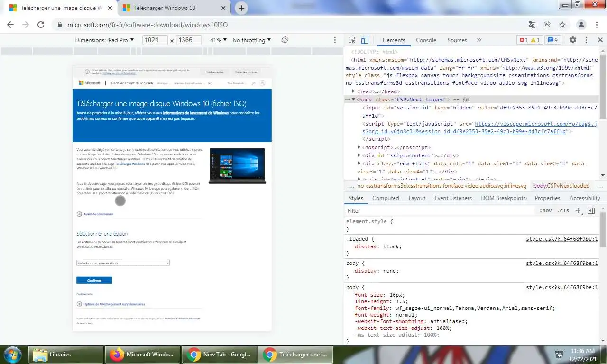The height and width of the screenshot is (364, 607).
Task: Open the Accessibility tab
Action: [x=585, y=198]
